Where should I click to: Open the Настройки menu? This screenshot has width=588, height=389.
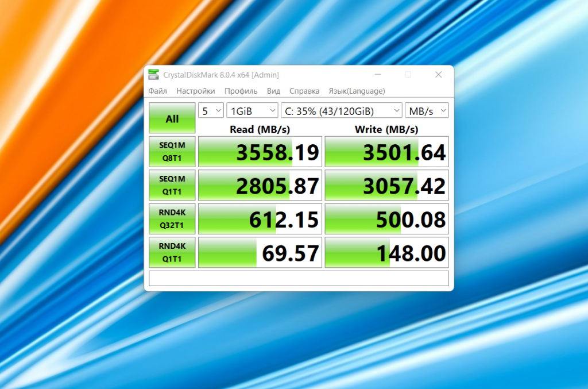point(196,91)
